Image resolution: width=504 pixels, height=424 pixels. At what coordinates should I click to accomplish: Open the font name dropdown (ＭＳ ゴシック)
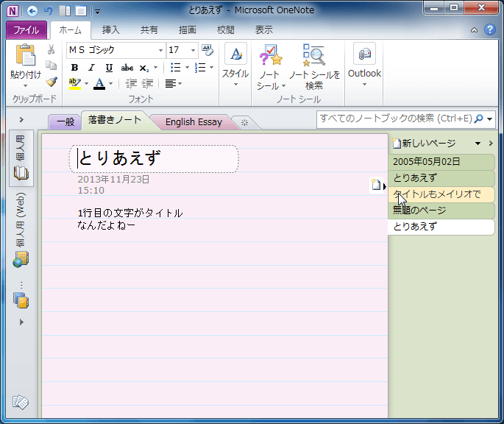click(x=160, y=50)
